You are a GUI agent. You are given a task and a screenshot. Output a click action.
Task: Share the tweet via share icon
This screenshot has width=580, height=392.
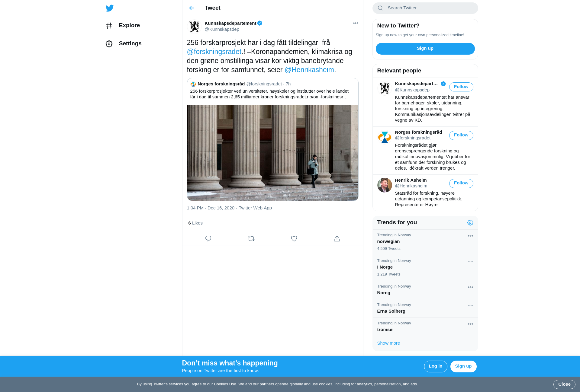point(337,239)
